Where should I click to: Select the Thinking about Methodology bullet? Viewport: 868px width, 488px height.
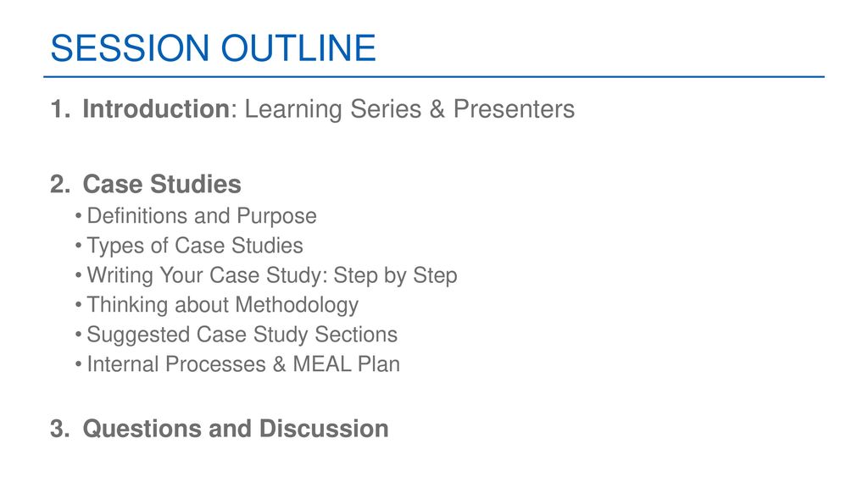223,305
